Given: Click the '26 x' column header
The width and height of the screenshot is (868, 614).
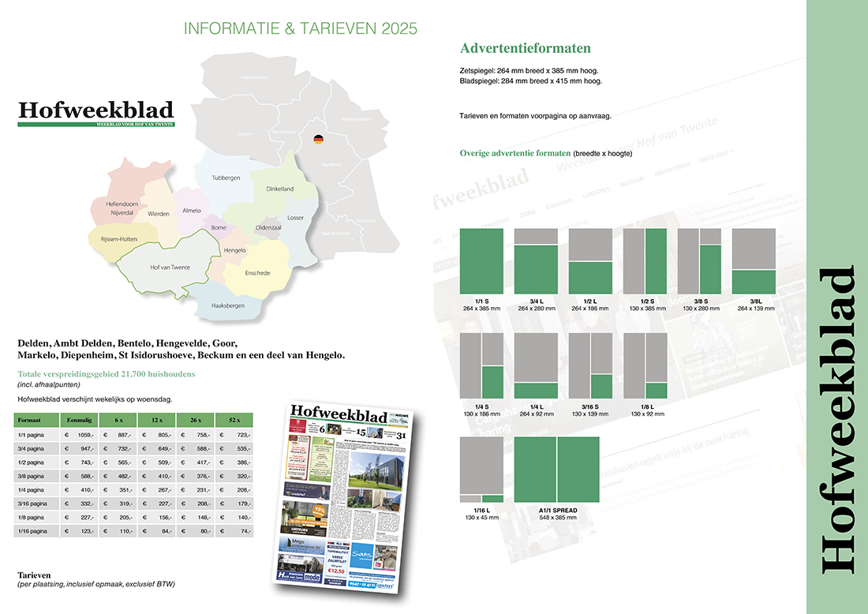Looking at the screenshot, I should [196, 420].
